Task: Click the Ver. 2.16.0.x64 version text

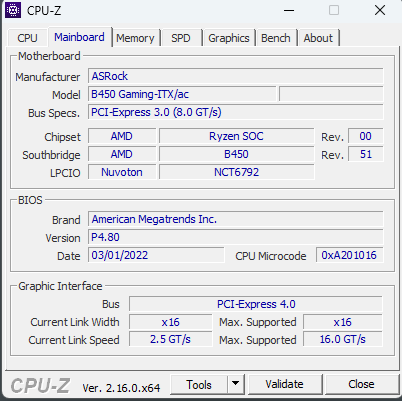Action: 121,388
